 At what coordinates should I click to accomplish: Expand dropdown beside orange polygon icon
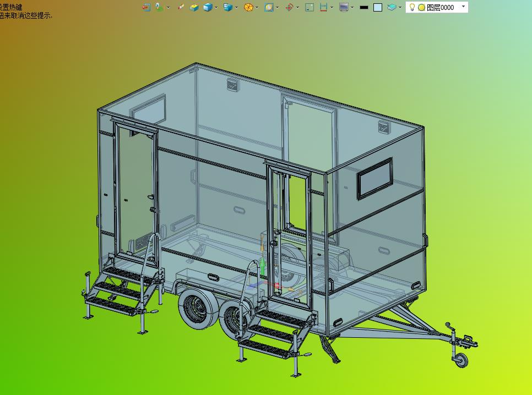pos(257,8)
